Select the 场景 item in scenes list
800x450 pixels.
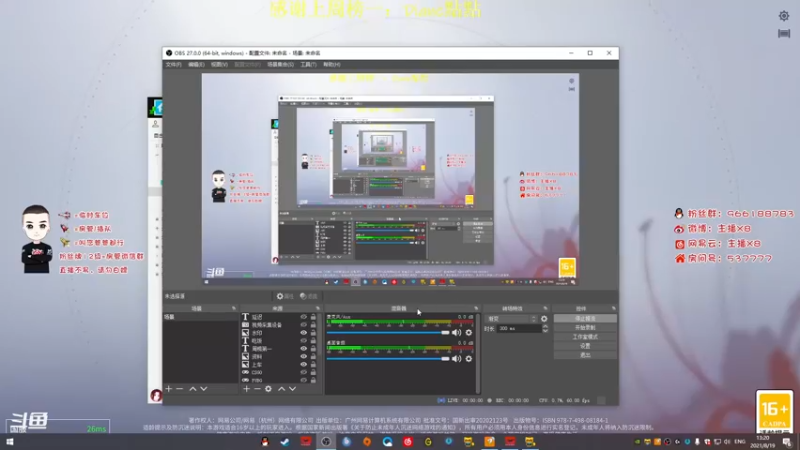click(201, 317)
